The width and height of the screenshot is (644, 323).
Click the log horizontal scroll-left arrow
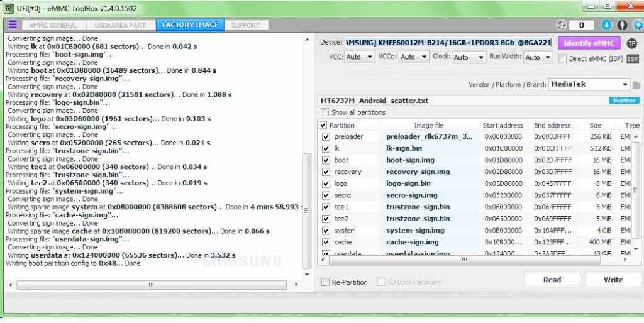tap(10, 285)
